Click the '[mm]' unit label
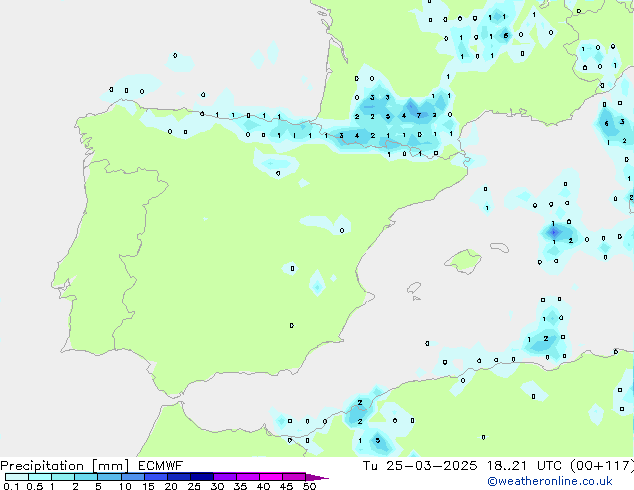Viewport: 634px width, 490px height. (111, 466)
